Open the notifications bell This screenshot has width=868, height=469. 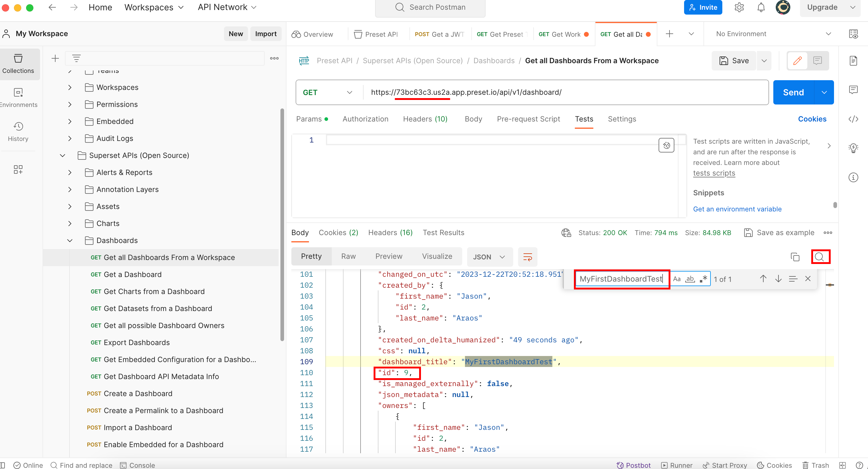(x=761, y=7)
